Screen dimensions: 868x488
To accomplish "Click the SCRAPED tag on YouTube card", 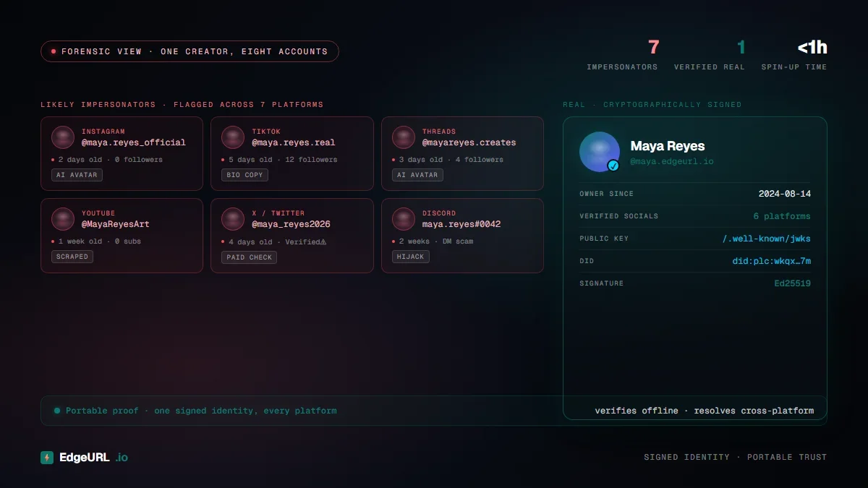I will coord(72,257).
